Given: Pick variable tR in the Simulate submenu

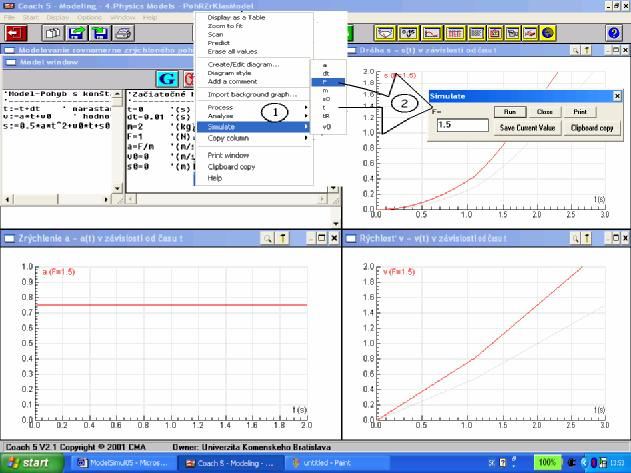Looking at the screenshot, I should (328, 116).
